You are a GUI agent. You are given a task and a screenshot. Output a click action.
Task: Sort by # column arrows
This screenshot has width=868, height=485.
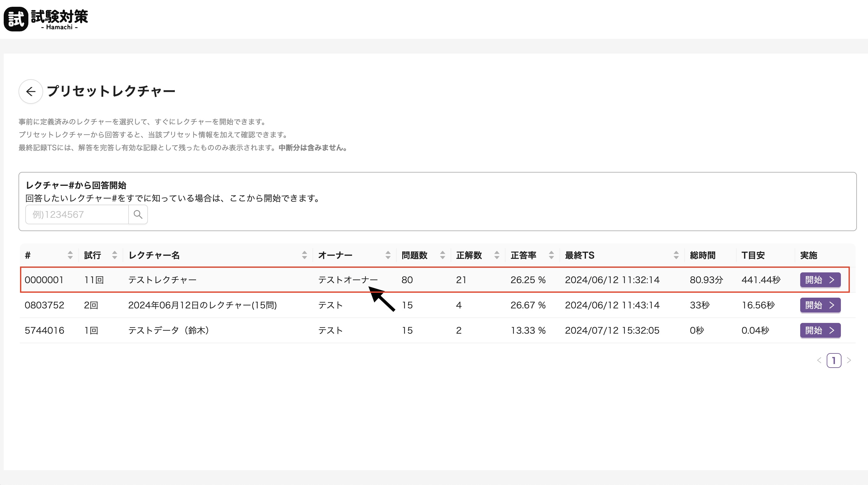click(70, 255)
